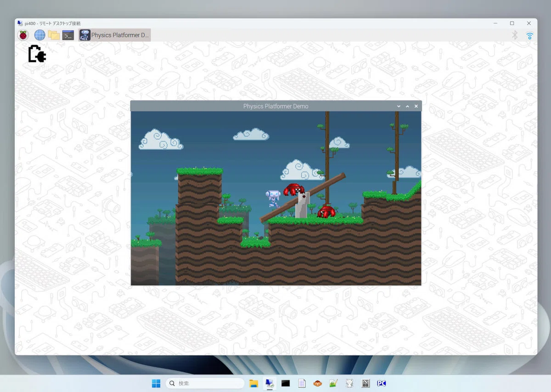The image size is (551, 392).
Task: Launch the X88 emulator taskbar icon
Action: pyautogui.click(x=365, y=383)
